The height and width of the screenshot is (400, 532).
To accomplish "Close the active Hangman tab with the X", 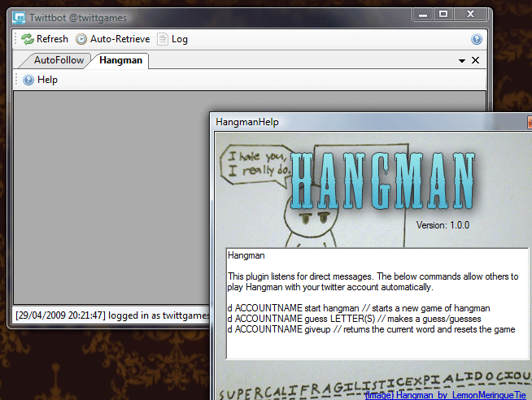I will (x=476, y=60).
